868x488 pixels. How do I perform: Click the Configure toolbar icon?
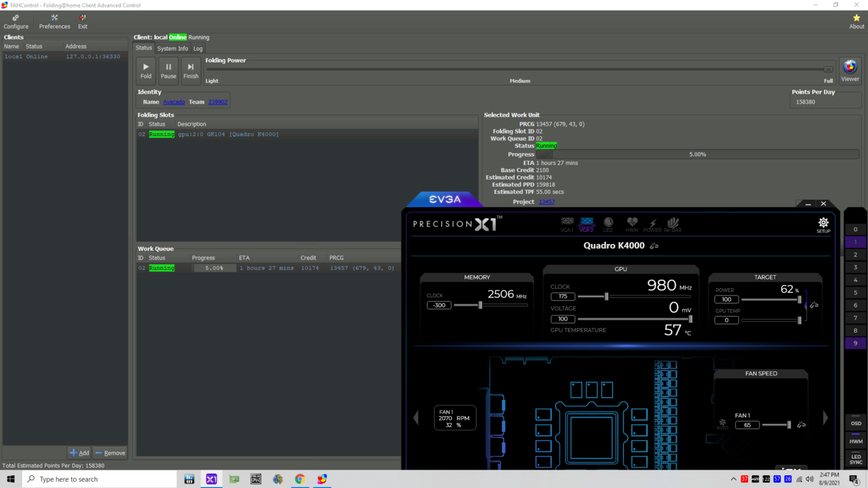pyautogui.click(x=16, y=22)
